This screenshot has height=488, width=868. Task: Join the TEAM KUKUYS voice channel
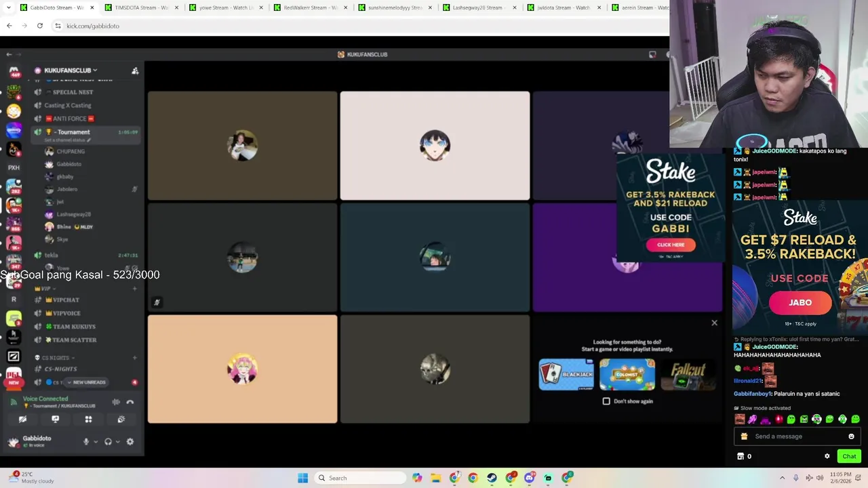pos(87,327)
